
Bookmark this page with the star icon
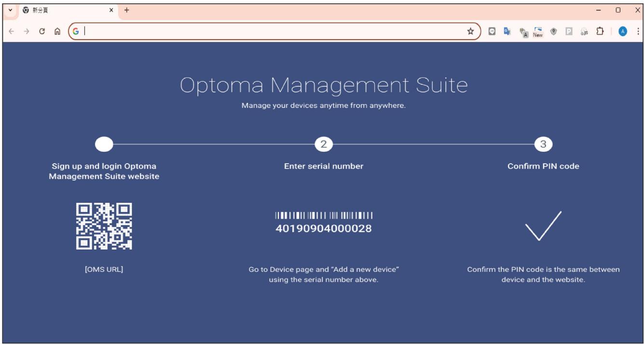click(x=470, y=31)
